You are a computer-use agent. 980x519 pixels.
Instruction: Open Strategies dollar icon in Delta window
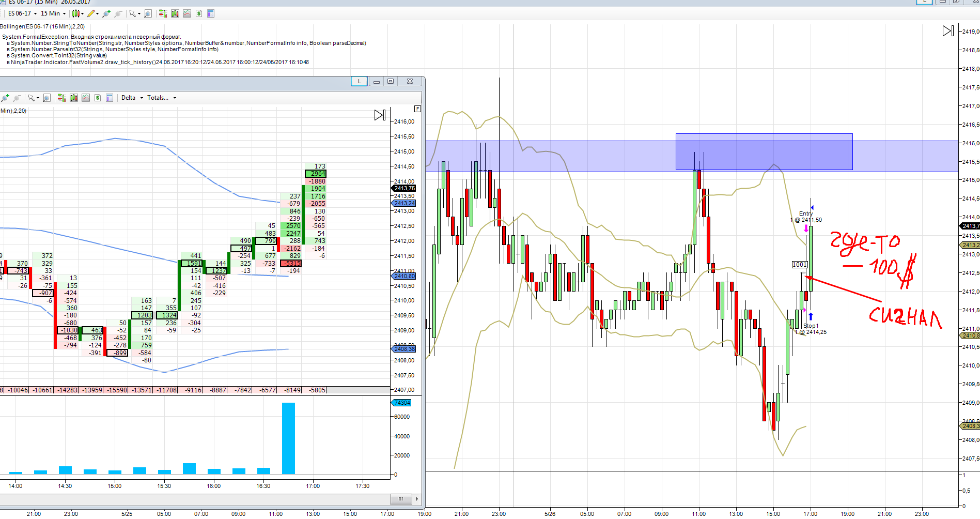(x=98, y=98)
